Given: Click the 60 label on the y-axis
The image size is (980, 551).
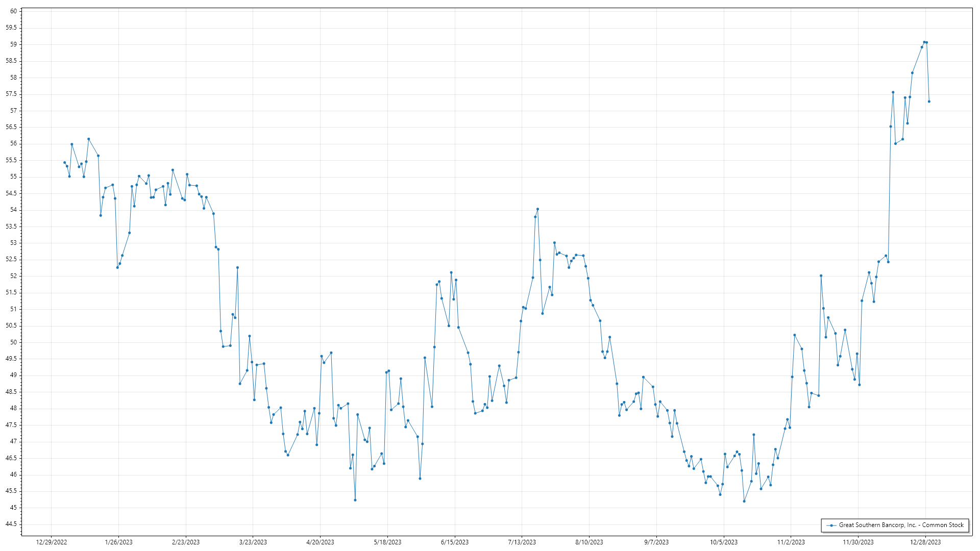Looking at the screenshot, I should coord(14,11).
